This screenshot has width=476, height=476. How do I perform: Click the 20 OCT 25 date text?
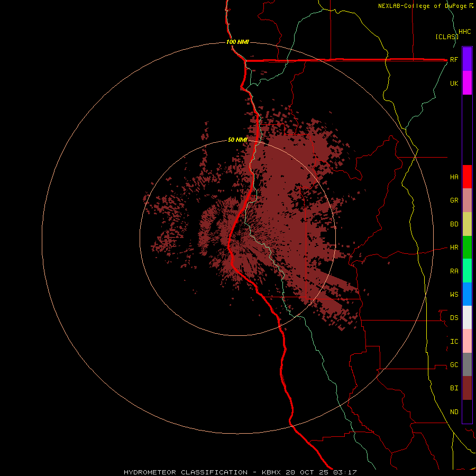(x=307, y=472)
